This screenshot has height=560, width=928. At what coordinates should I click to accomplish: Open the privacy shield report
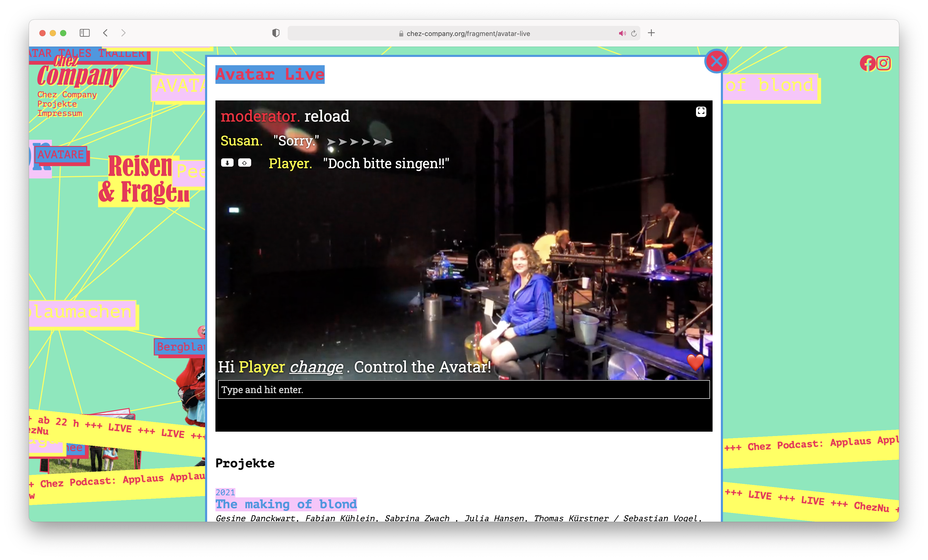[276, 33]
